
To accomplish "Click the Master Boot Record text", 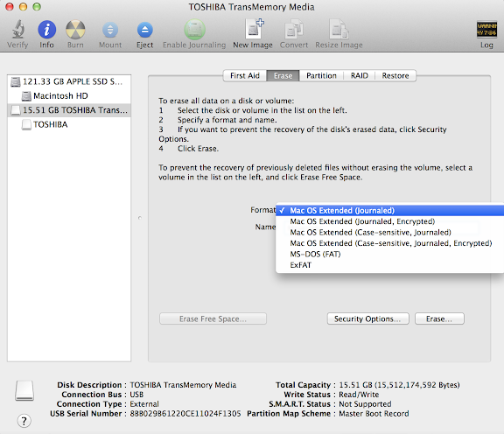I will tap(374, 414).
